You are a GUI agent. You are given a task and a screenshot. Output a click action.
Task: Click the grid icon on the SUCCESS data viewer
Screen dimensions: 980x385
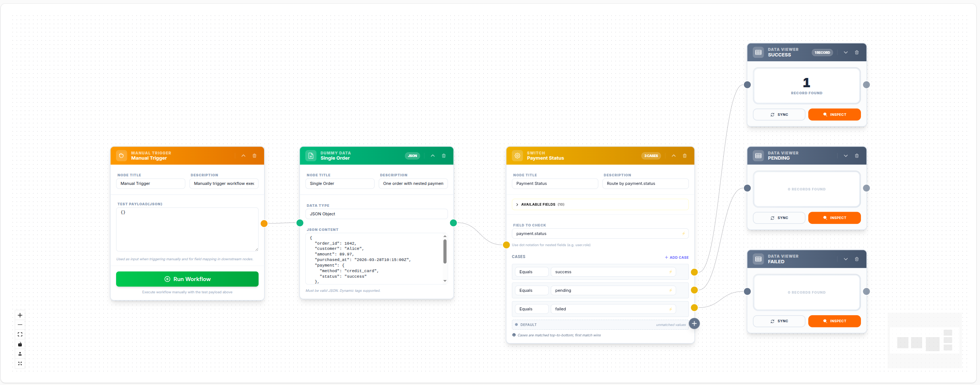tap(758, 52)
